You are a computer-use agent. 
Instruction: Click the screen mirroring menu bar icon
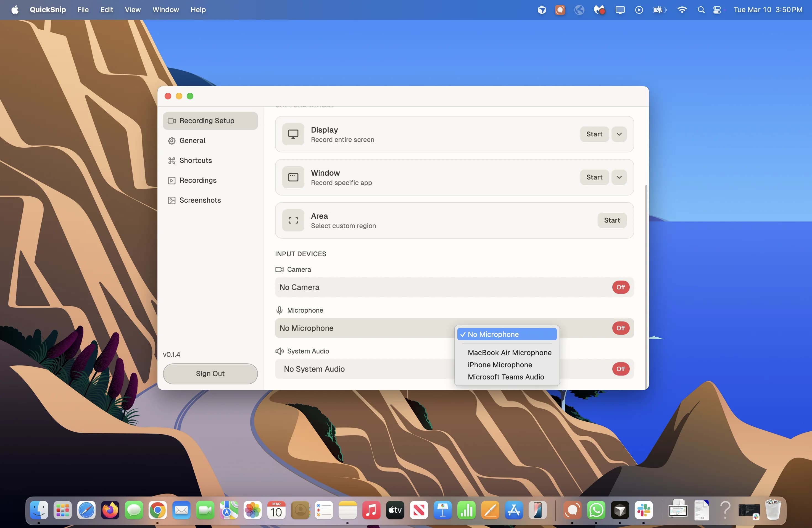click(x=620, y=10)
